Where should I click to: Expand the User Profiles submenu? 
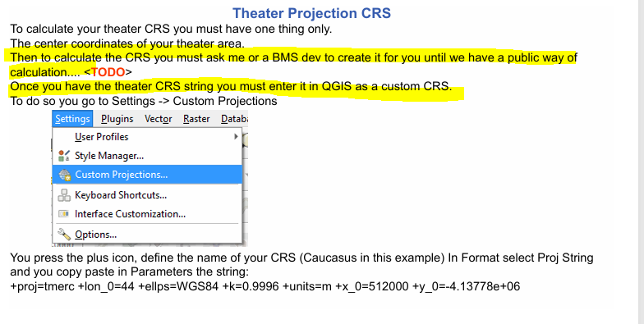(x=147, y=136)
